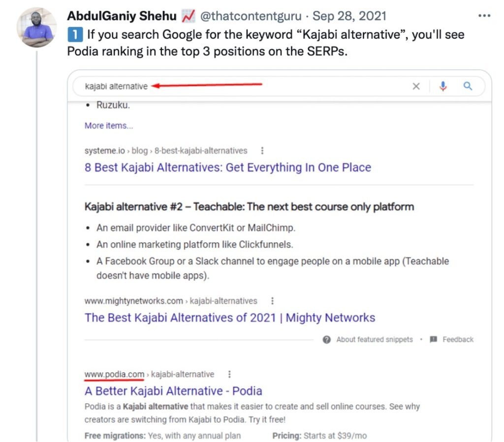Click the Sep 28, 2021 tweet timestamp
Viewport: 504px width, 442px height.
pos(350,16)
